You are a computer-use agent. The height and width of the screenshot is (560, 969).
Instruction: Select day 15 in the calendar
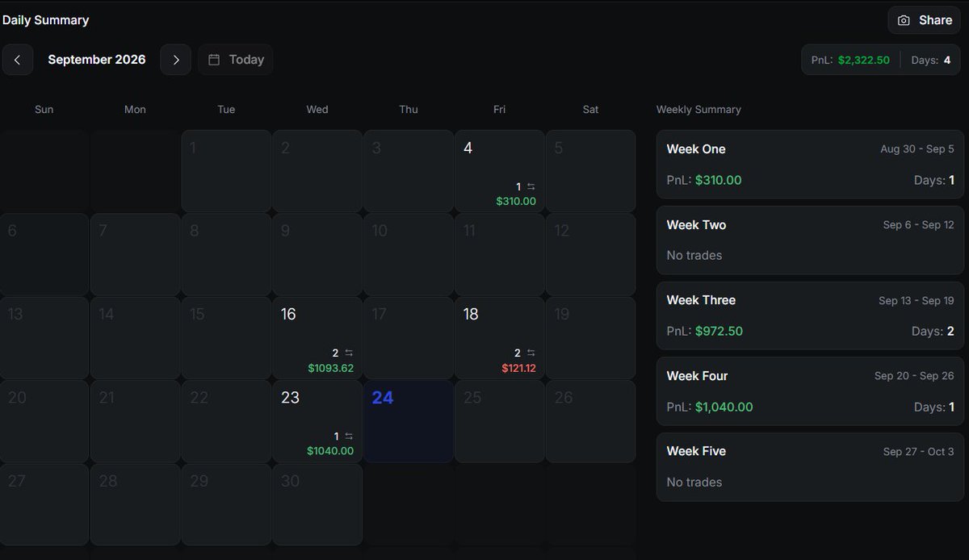226,337
